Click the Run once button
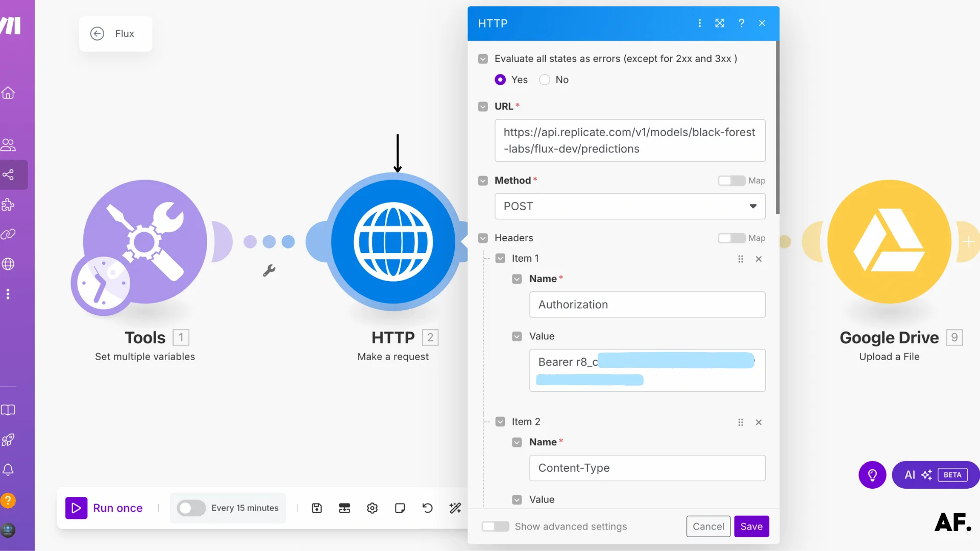Viewport: 980px width, 551px height. point(105,508)
